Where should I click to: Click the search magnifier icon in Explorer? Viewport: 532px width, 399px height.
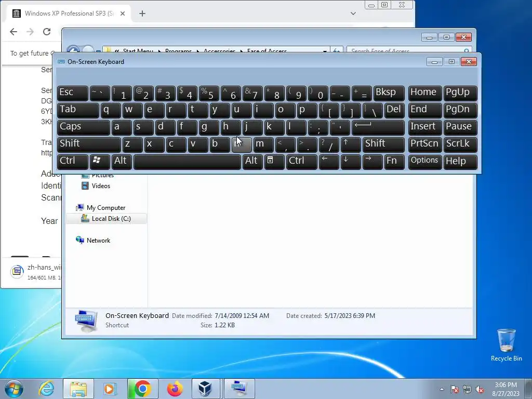coord(467,51)
